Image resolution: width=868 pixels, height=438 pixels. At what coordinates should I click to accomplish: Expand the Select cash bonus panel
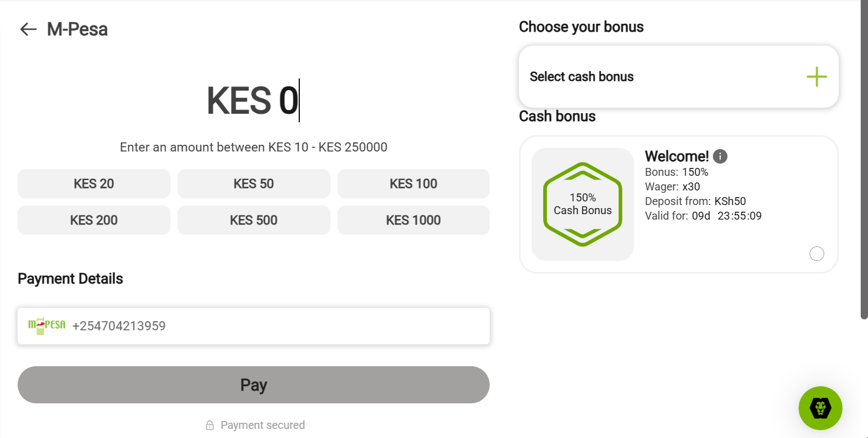pos(679,76)
